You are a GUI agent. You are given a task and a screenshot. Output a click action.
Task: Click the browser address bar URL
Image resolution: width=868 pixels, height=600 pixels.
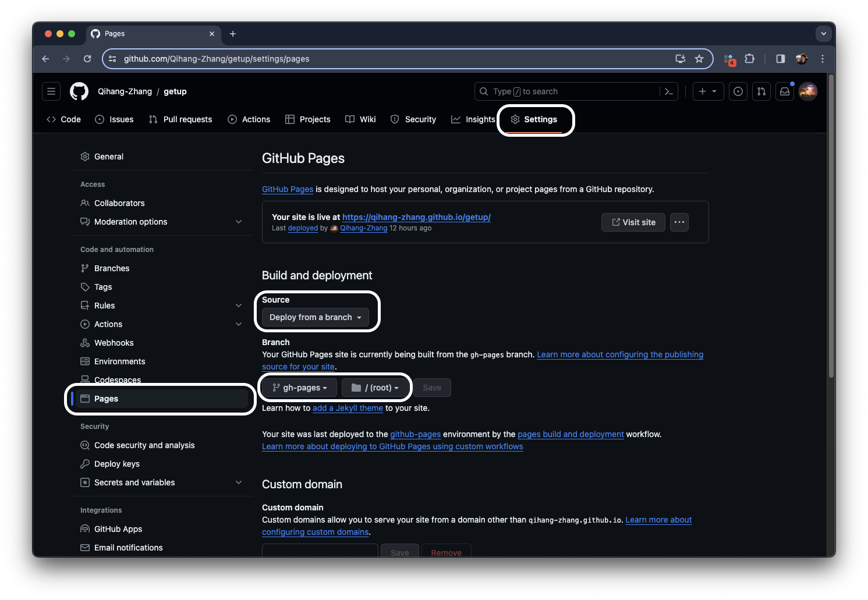(217, 59)
